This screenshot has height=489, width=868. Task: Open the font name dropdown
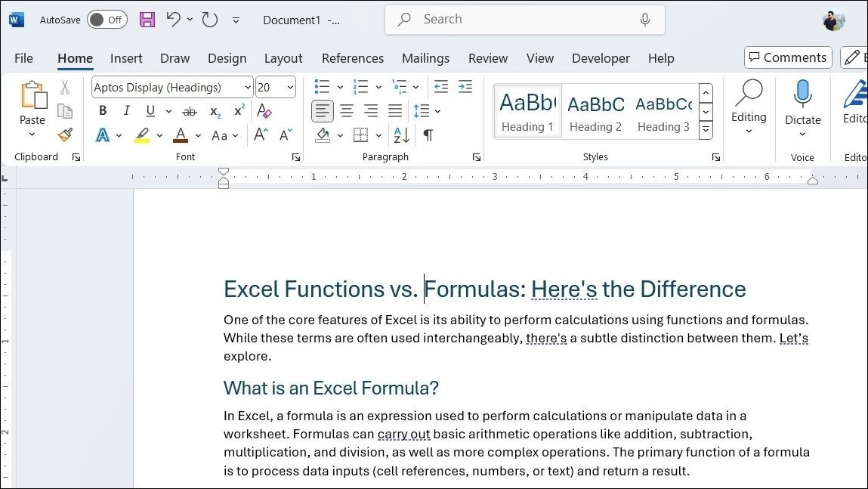[x=248, y=87]
